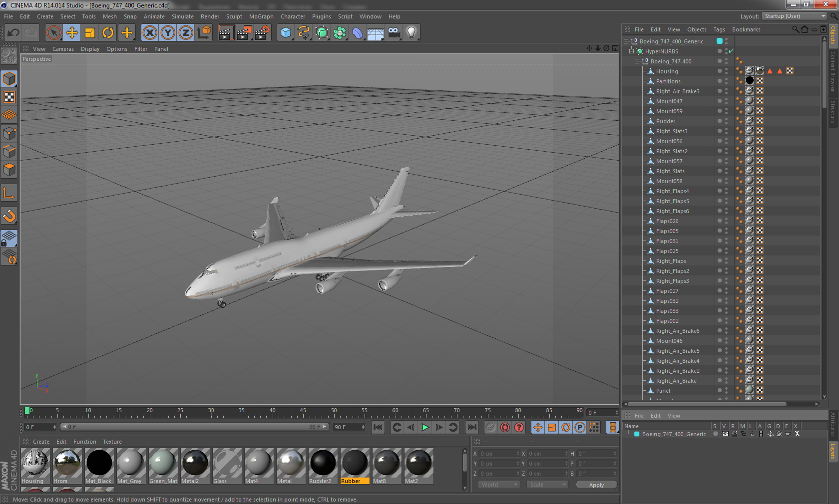Add HyperNURBS generator icon
The height and width of the screenshot is (504, 839).
click(x=322, y=33)
